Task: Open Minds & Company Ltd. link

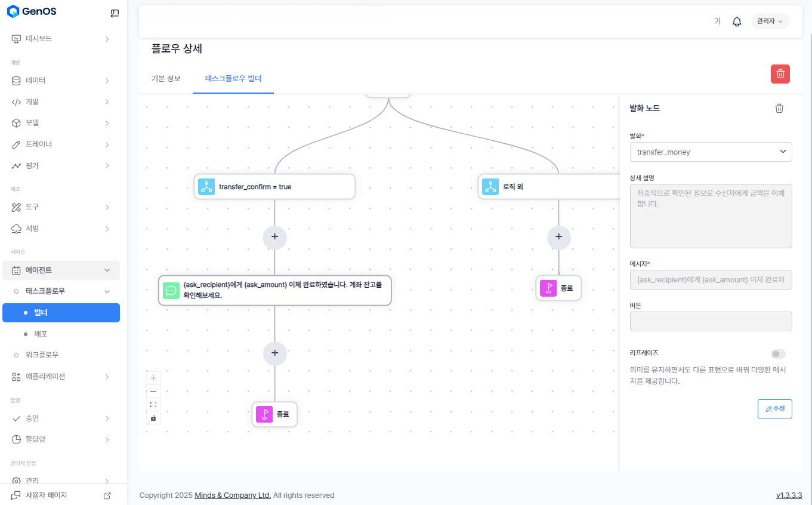Action: tap(233, 495)
